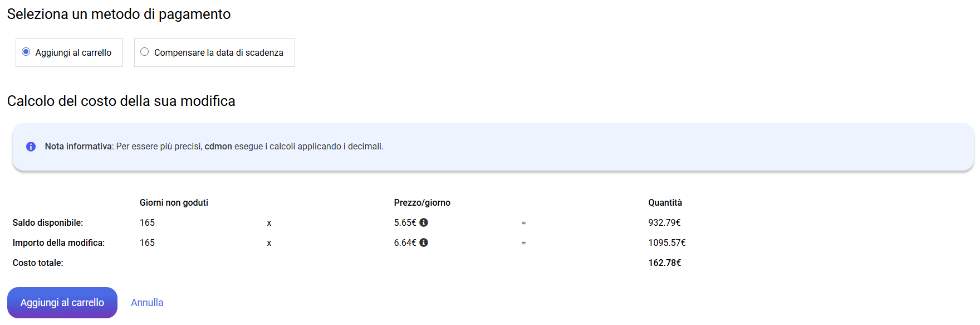Click the 932.79€ amount
The height and width of the screenshot is (325, 980).
664,223
